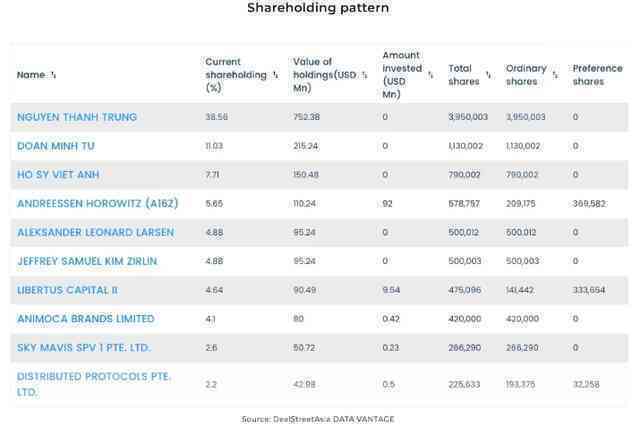Open DISTRIBUTED PROTOCOLS PTE. LTD. link
Image resolution: width=640 pixels, height=427 pixels.
93,384
